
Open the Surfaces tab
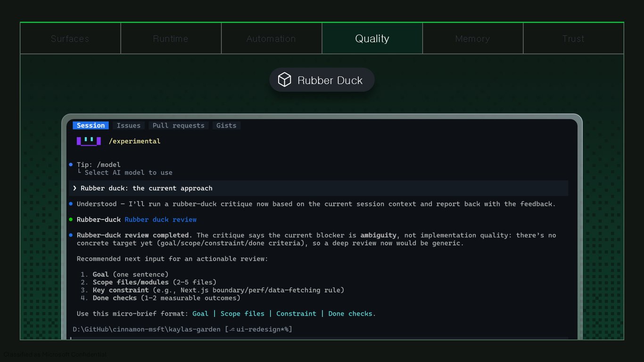point(70,39)
